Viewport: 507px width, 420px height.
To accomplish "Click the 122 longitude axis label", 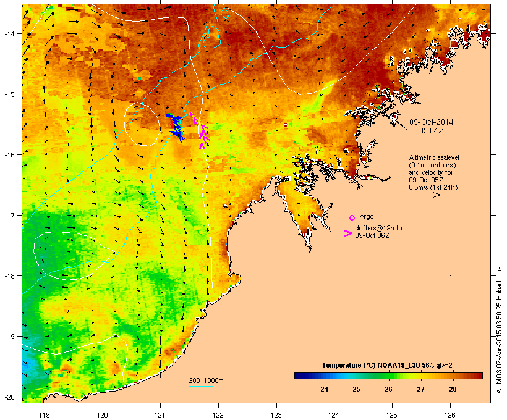I will 218,415.
